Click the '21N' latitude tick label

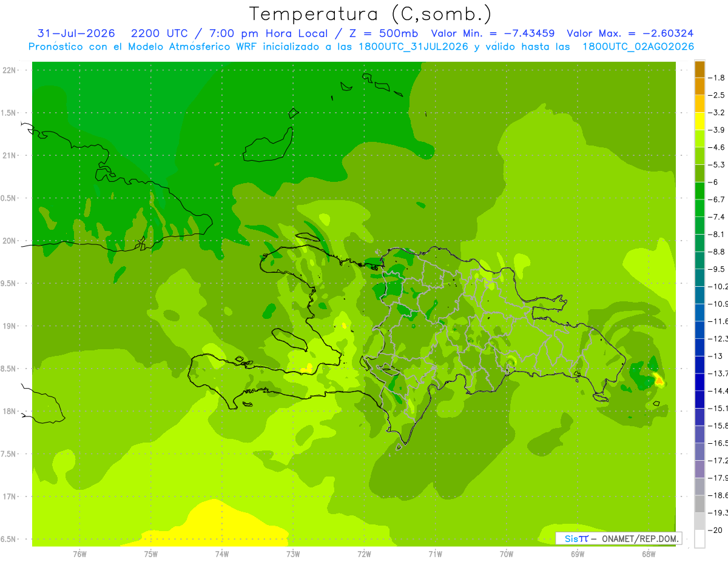click(10, 155)
